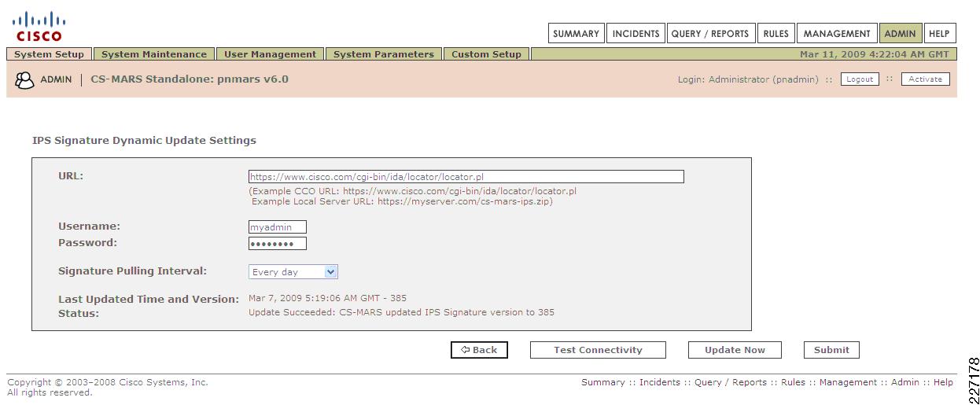Click the 'IPS Signature Dynamic Update Settings' heading

point(144,141)
